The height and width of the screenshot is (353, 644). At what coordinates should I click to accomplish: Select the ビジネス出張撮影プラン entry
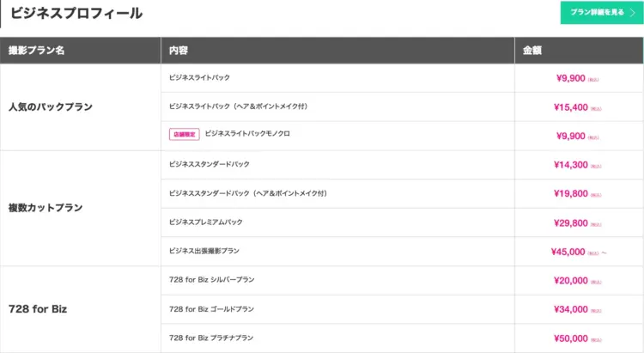pos(204,251)
